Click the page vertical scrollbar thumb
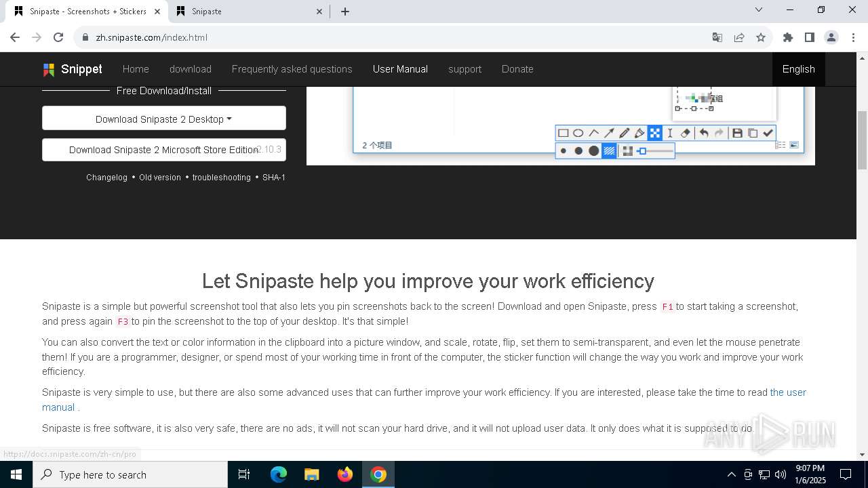Viewport: 868px width, 488px height. [862, 140]
